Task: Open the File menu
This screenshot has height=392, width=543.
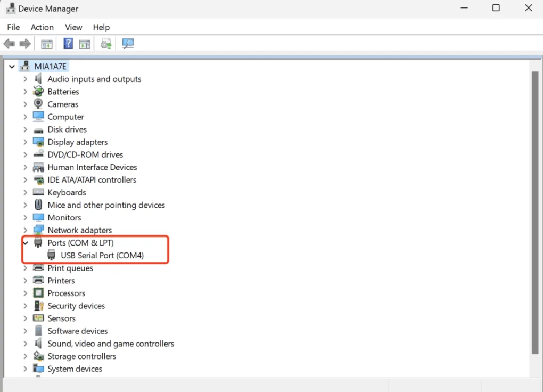Action: (x=13, y=27)
